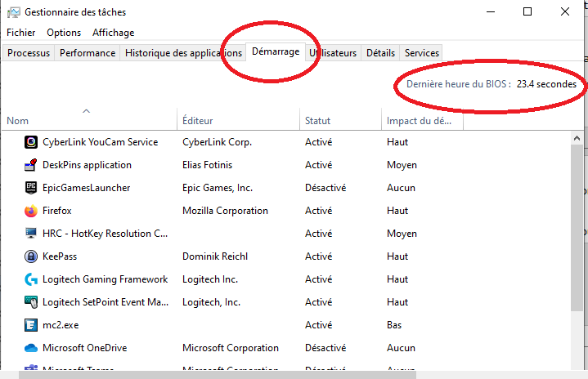Click the Logitech Gaming Framework G icon
This screenshot has height=379, width=588.
click(31, 279)
